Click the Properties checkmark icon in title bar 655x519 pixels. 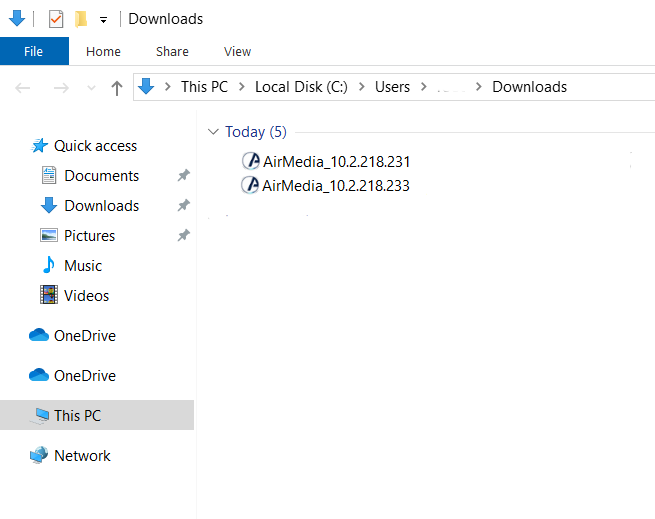56,19
